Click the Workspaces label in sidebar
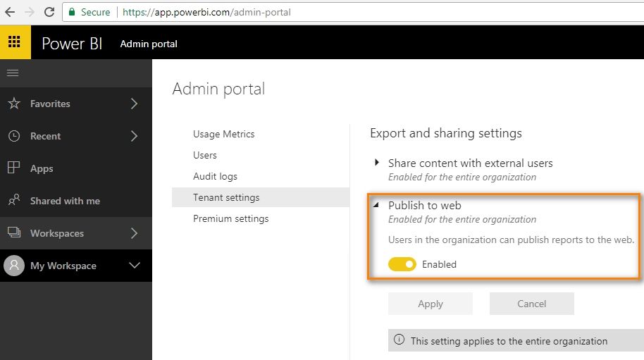 56,234
